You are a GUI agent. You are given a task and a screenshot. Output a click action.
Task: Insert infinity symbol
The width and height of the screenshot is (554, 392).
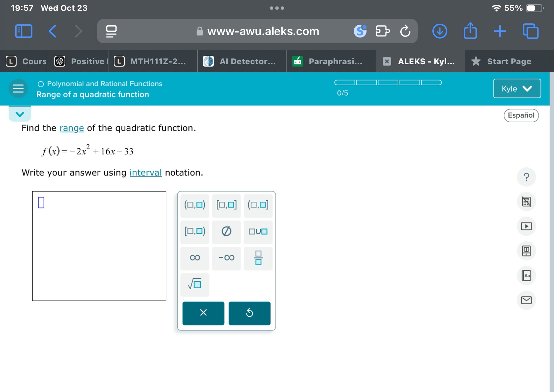click(x=195, y=258)
